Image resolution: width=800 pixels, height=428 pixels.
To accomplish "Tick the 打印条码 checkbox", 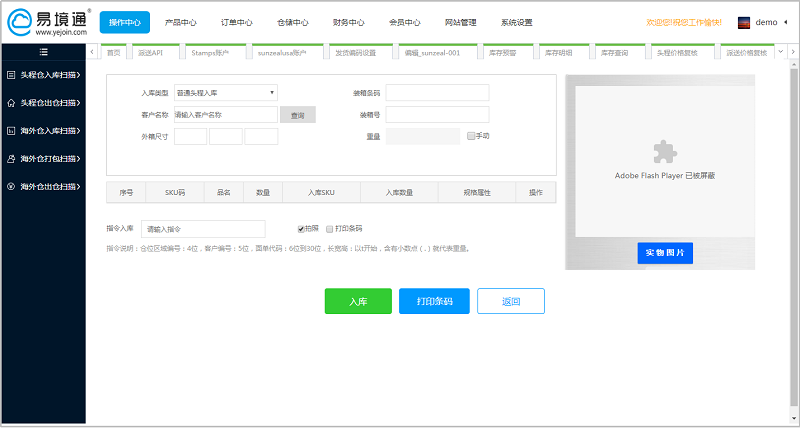I will [x=329, y=229].
